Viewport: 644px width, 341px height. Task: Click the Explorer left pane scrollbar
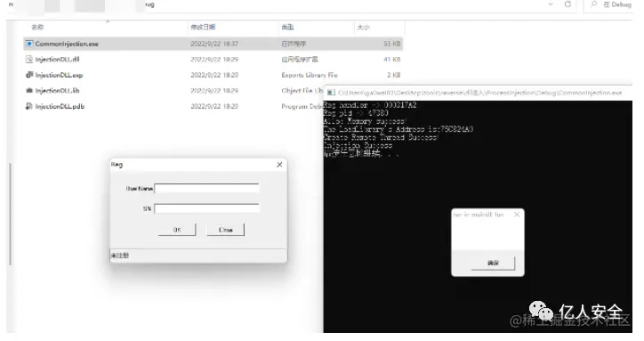pos(10,214)
